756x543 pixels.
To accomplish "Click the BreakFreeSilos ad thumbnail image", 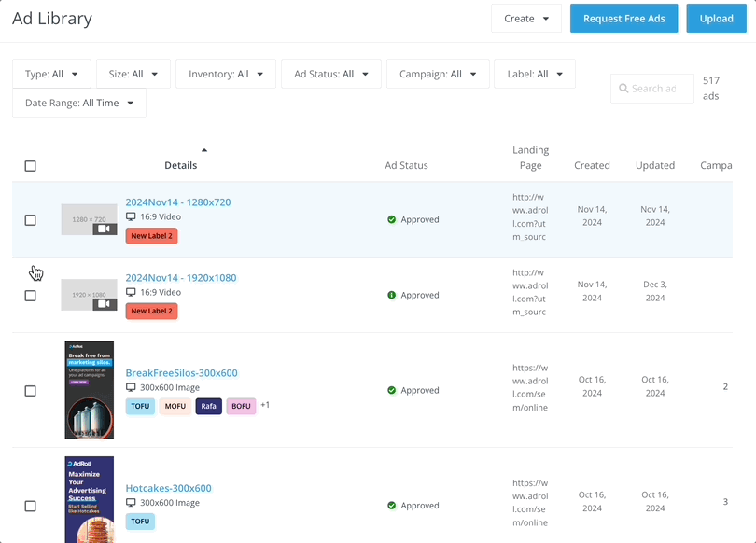I will (90, 390).
